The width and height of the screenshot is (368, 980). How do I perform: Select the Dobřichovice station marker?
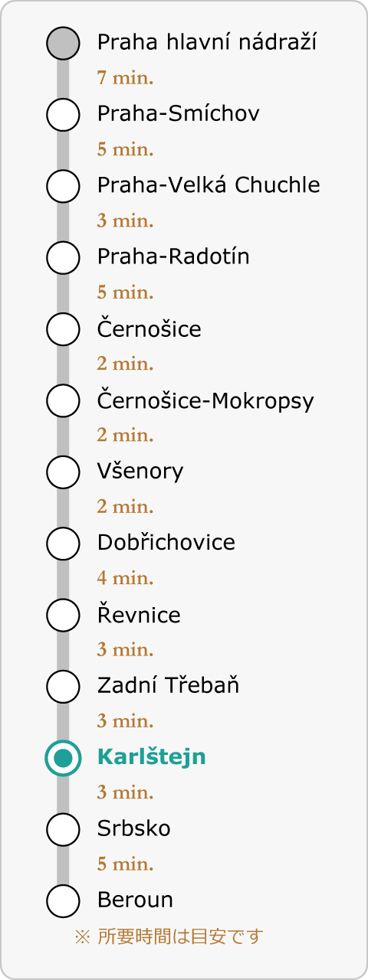point(63,544)
